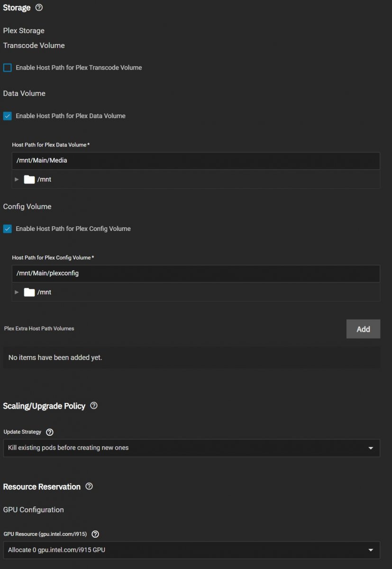The image size is (392, 569).
Task: Open the GPU Resource allocation dropdown
Action: coord(191,550)
